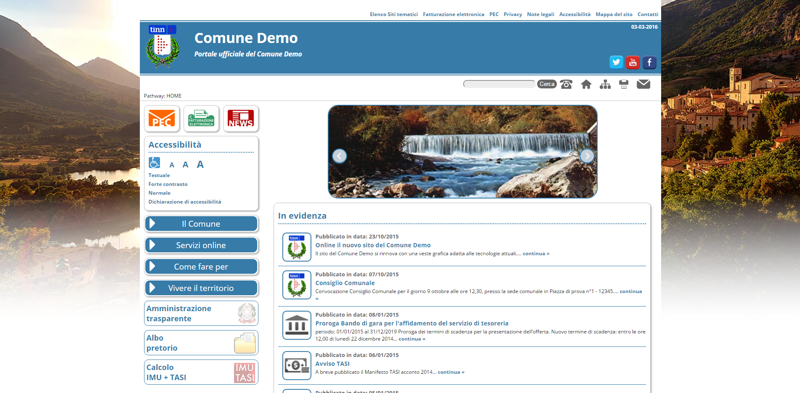
Task: Open Consiglio Comunale news title
Action: click(345, 283)
